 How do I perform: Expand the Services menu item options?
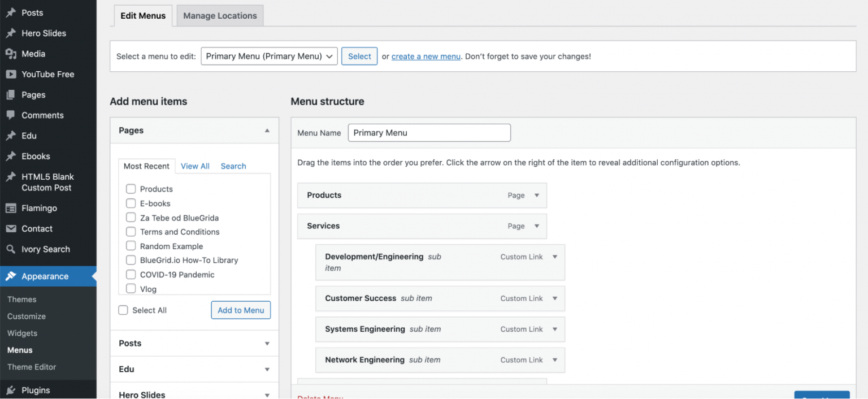(536, 226)
